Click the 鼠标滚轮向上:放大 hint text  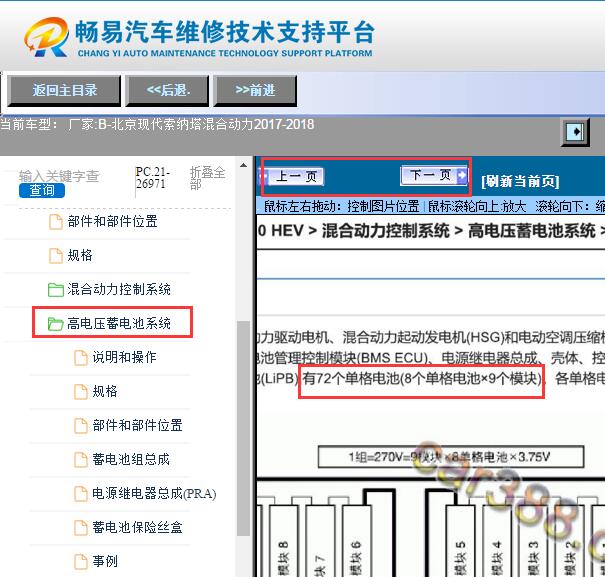tap(477, 206)
